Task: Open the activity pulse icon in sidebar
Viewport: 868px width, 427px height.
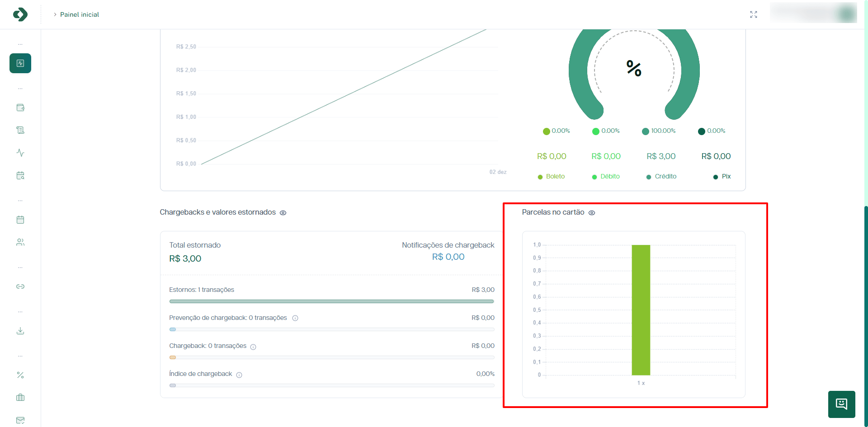Action: pos(20,153)
